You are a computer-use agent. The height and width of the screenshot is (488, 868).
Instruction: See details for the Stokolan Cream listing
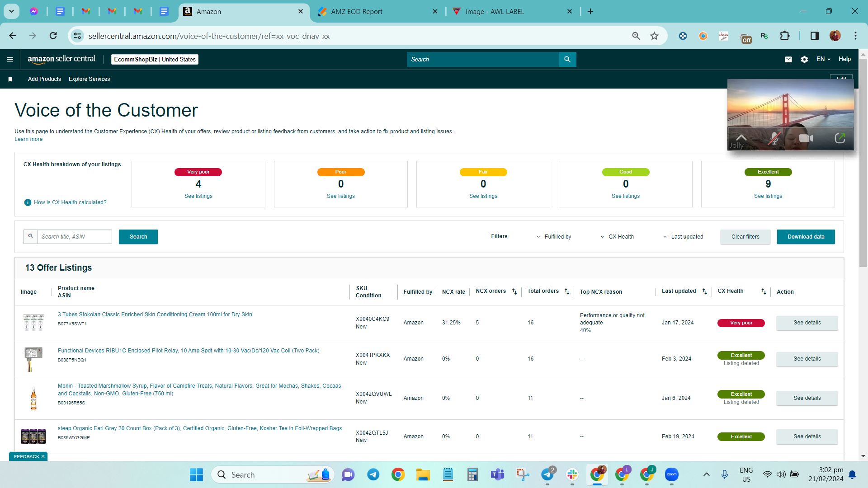point(807,323)
